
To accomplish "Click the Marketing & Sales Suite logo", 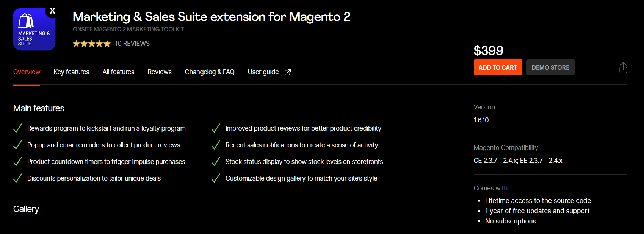I will pyautogui.click(x=34, y=29).
